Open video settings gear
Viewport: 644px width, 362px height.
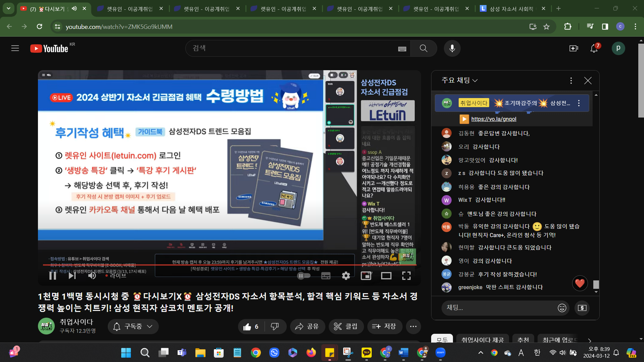click(346, 276)
